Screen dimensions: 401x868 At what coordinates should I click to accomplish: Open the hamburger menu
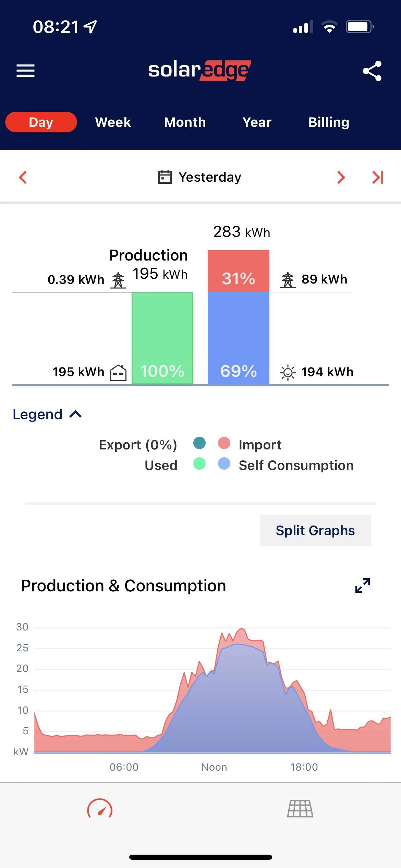(x=26, y=71)
